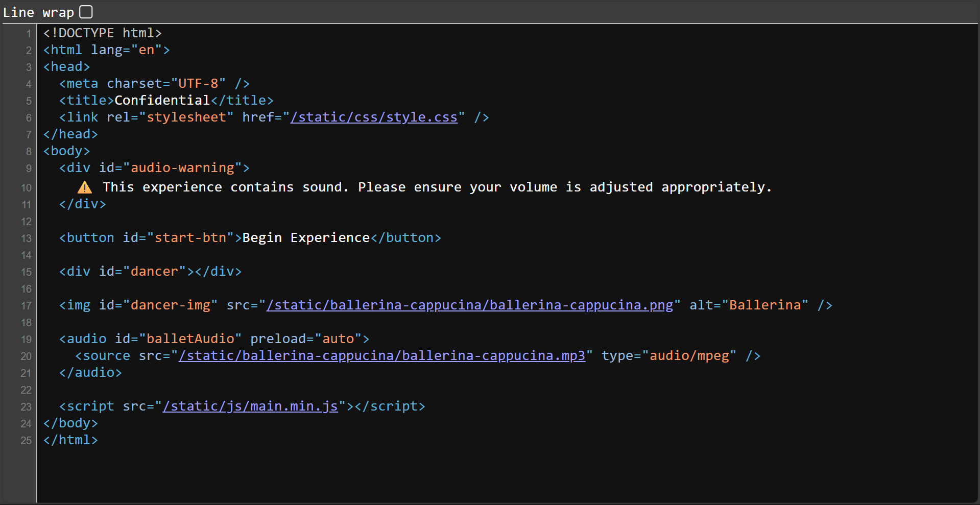This screenshot has height=505, width=980.
Task: Click the closing </body> tag
Action: click(70, 423)
